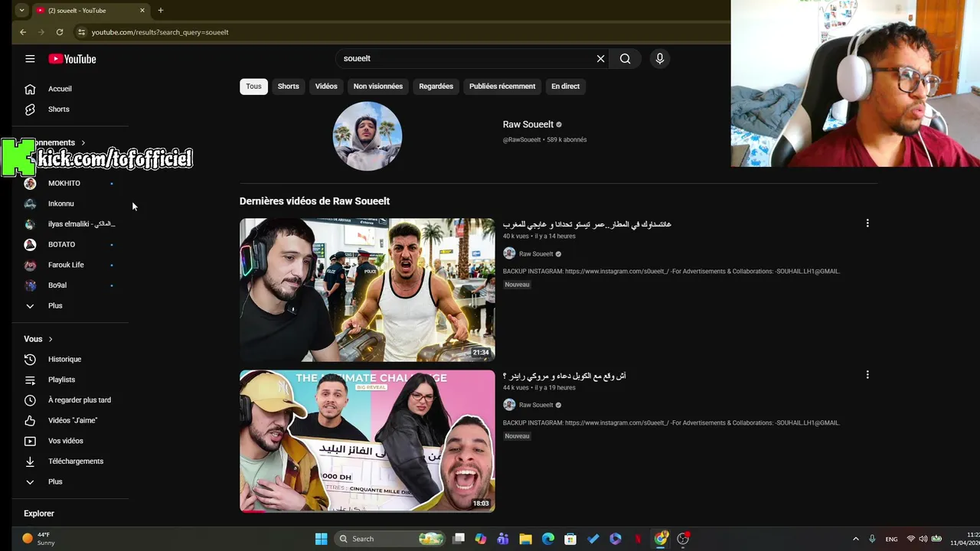The image size is (980, 551).
Task: Select the En direct filter chip
Action: (x=566, y=86)
